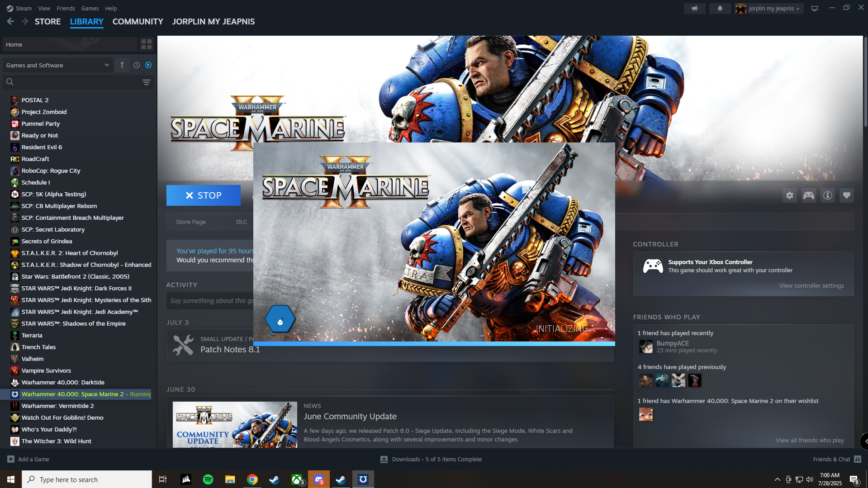Open the Steam menu
The width and height of the screenshot is (868, 488).
click(x=19, y=8)
